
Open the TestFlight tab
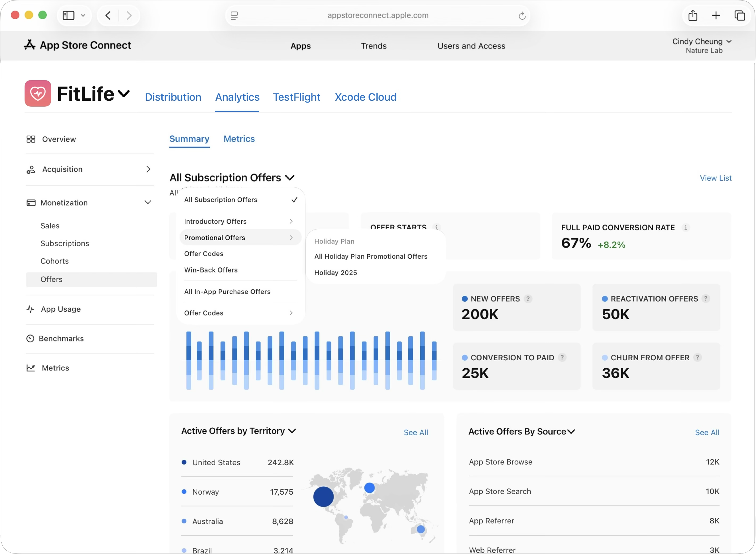click(296, 97)
